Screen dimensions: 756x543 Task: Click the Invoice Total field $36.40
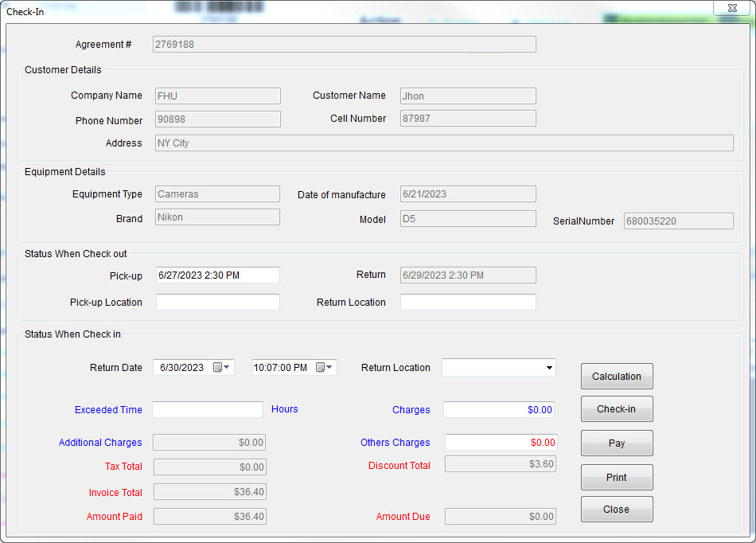click(x=210, y=492)
